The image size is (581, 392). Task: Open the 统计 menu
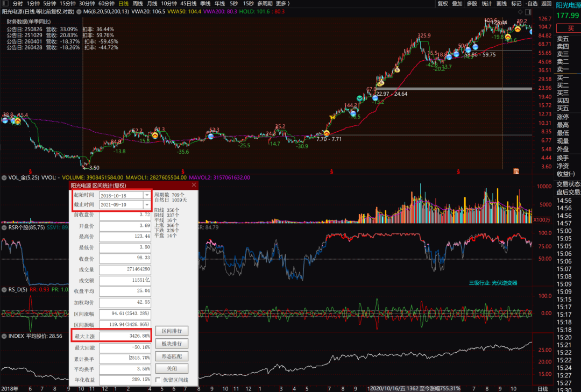(x=486, y=3)
